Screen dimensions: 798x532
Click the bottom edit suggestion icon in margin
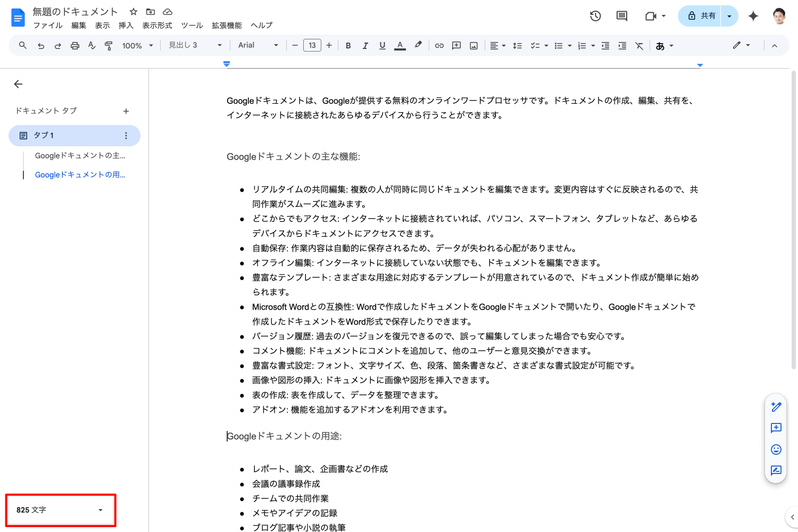[776, 471]
